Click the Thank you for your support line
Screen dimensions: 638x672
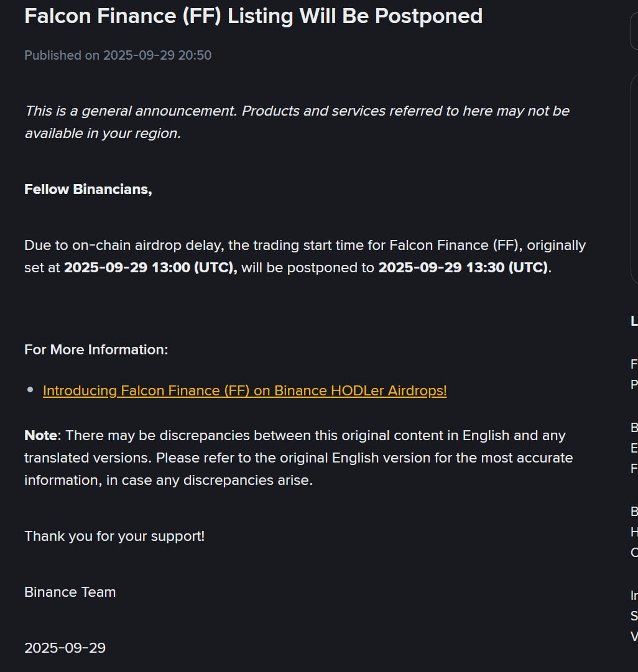coord(114,536)
